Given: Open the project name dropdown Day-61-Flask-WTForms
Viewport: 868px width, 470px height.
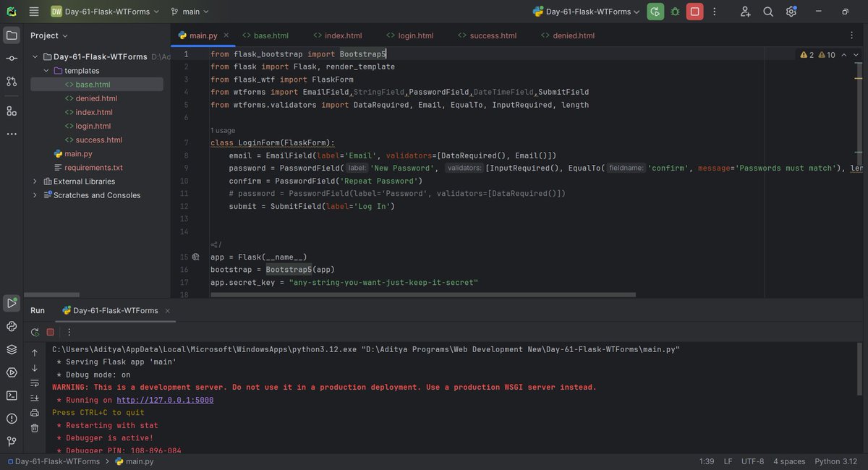Looking at the screenshot, I should pos(106,12).
